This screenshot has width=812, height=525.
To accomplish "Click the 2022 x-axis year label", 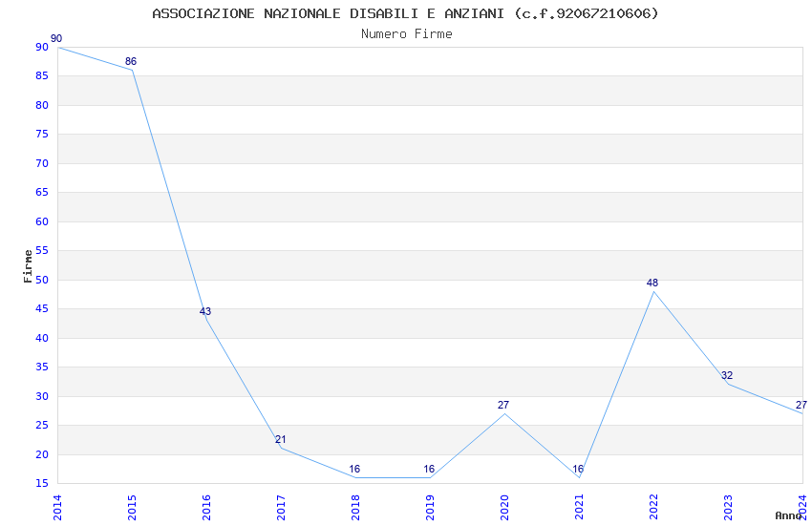I will [653, 507].
